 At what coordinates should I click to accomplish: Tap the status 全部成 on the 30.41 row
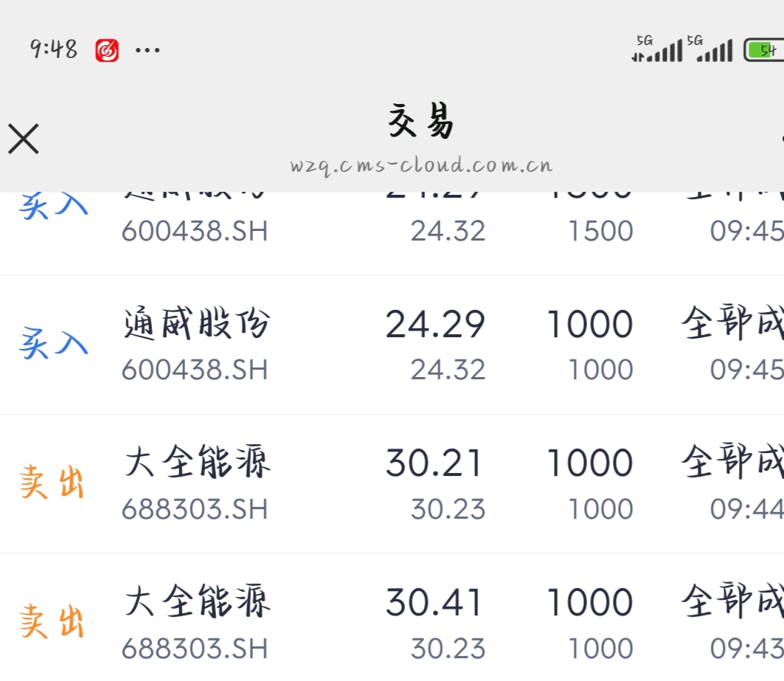click(732, 601)
